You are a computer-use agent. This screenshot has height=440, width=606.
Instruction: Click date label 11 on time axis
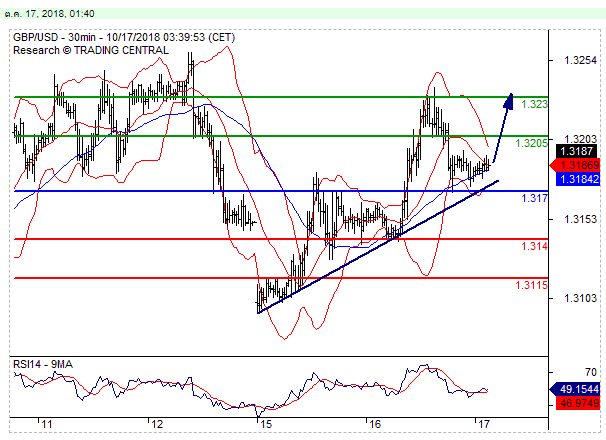tap(47, 424)
